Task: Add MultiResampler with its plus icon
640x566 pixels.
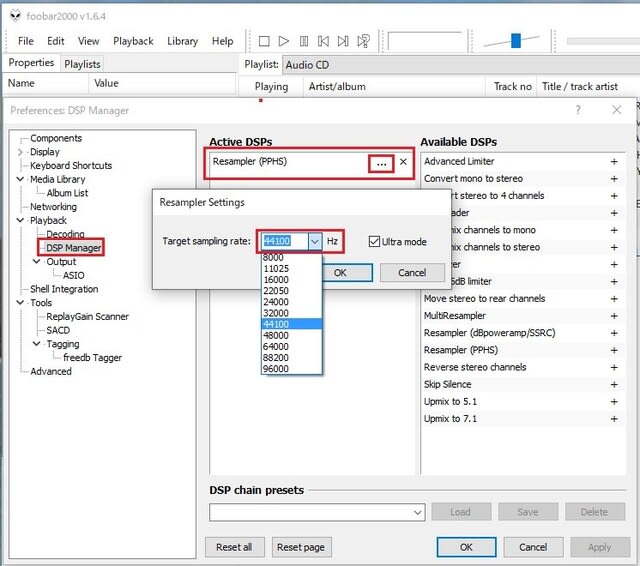Action: pos(614,316)
